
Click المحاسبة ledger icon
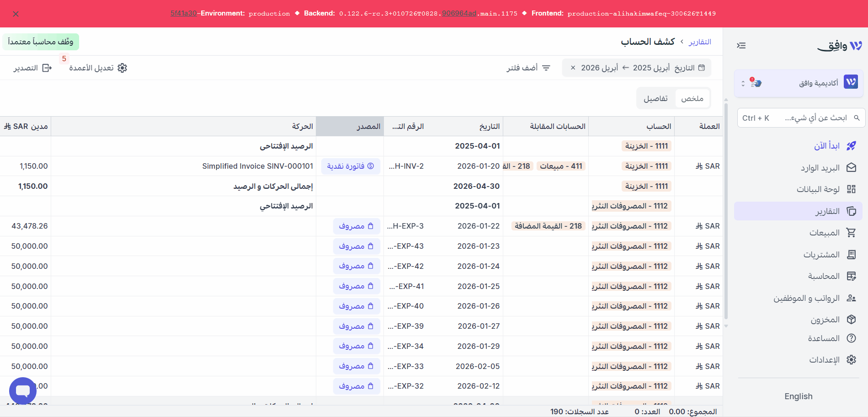[851, 276]
